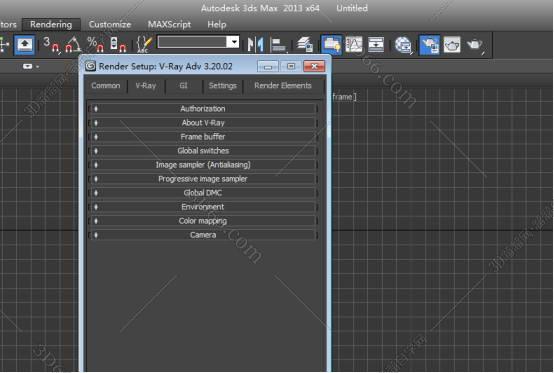The height and width of the screenshot is (373, 554).
Task: Open the Customize menu
Action: point(110,24)
